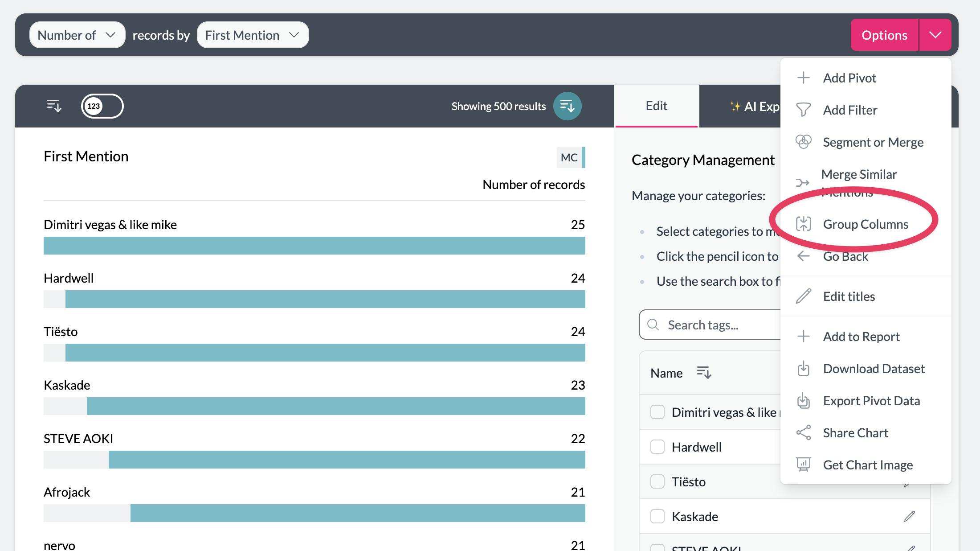Choose Group Columns from the menu
980x551 pixels.
[865, 224]
